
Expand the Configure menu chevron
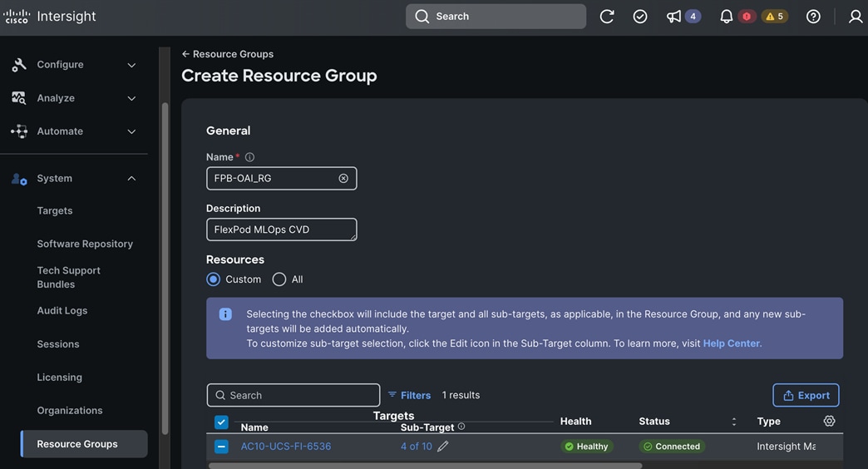pos(131,65)
